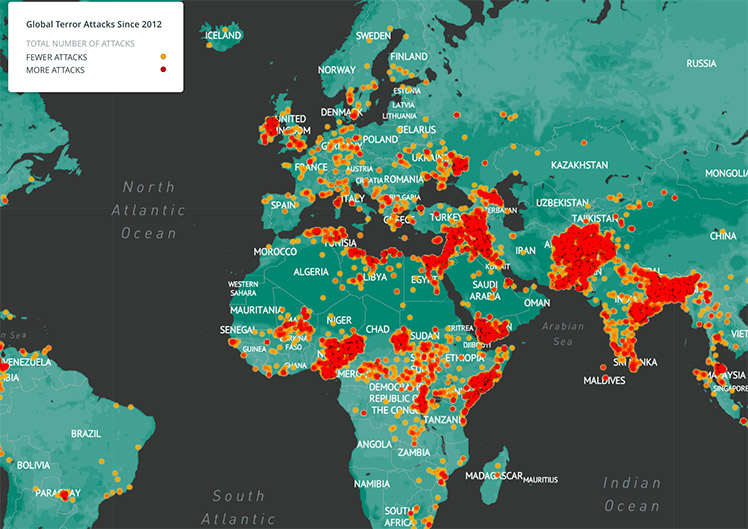The image size is (748, 529).
Task: Select the Mongolia country label
Action: [726, 174]
